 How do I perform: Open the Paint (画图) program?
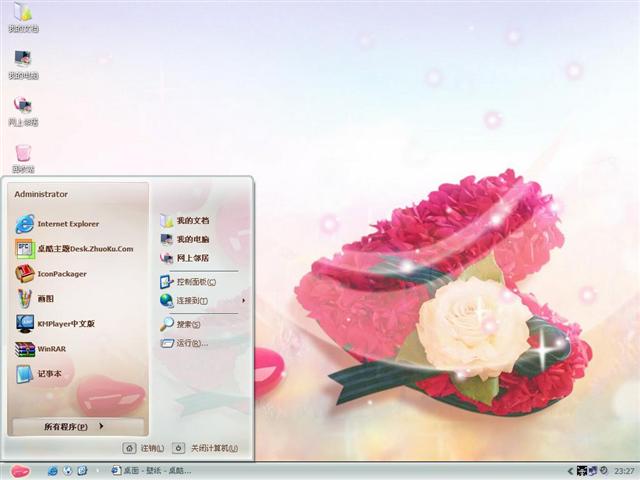[35, 299]
